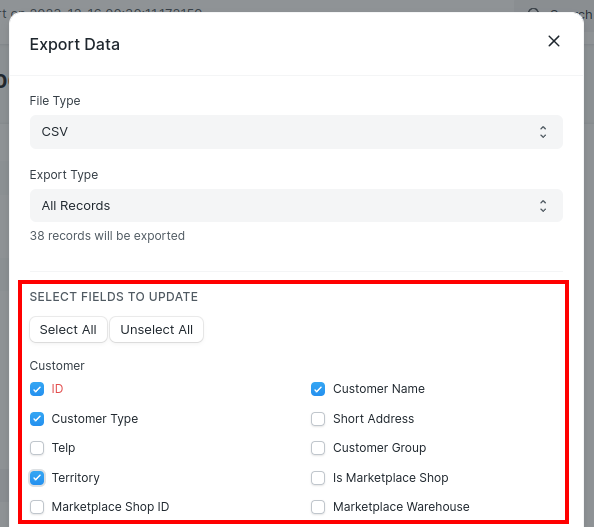The image size is (594, 527).
Task: Tick the Telp field checkbox
Action: tap(37, 448)
